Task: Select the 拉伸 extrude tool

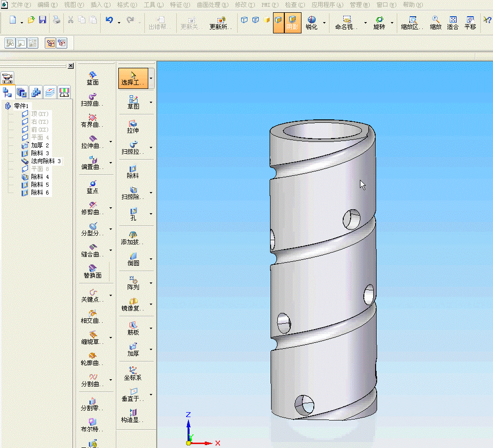Action: pyautogui.click(x=133, y=126)
